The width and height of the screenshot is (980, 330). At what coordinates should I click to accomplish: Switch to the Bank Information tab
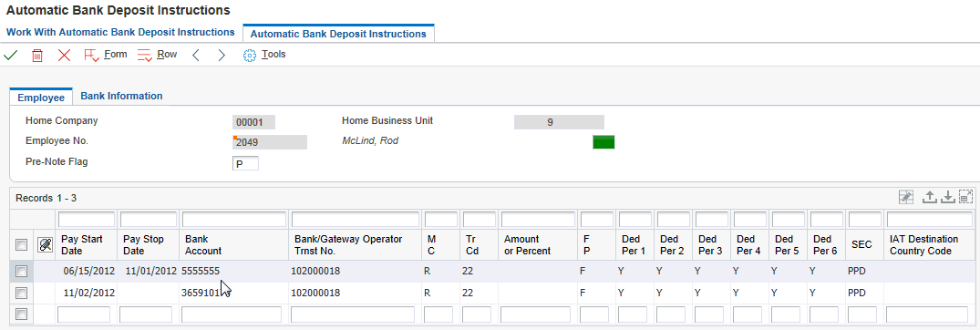coord(121,97)
